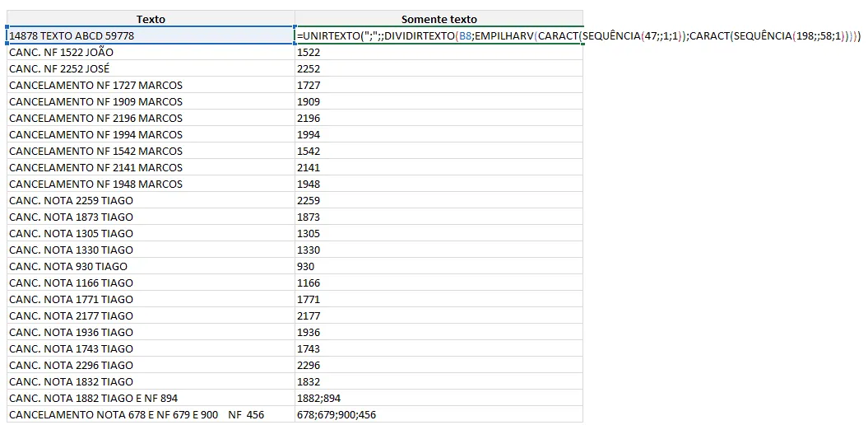This screenshot has height=425, width=868.
Task: Click result cell '2296'
Action: 439,365
